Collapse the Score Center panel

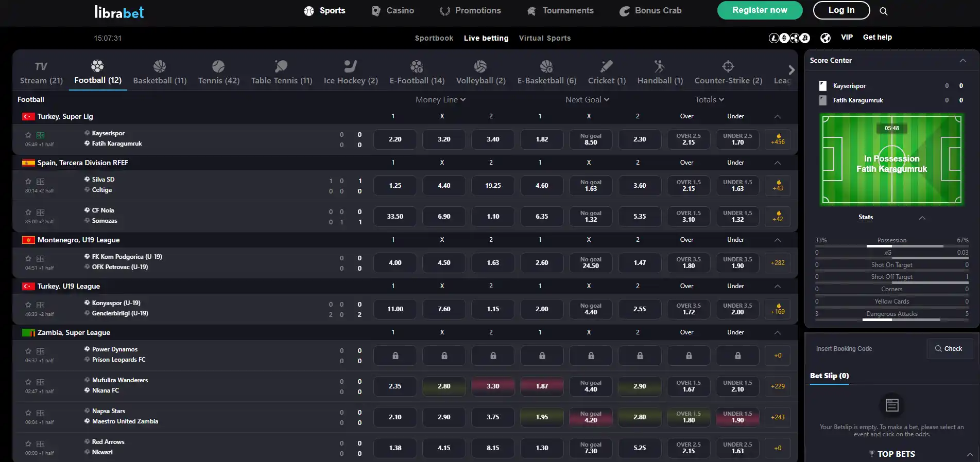962,61
